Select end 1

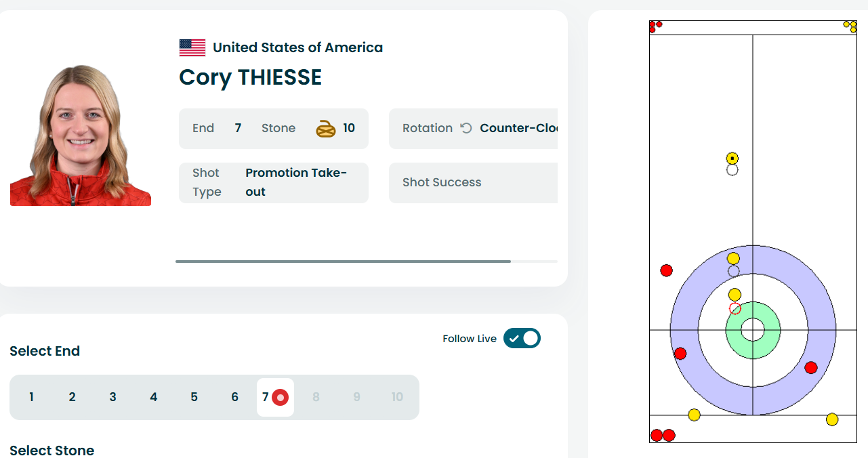tap(31, 397)
